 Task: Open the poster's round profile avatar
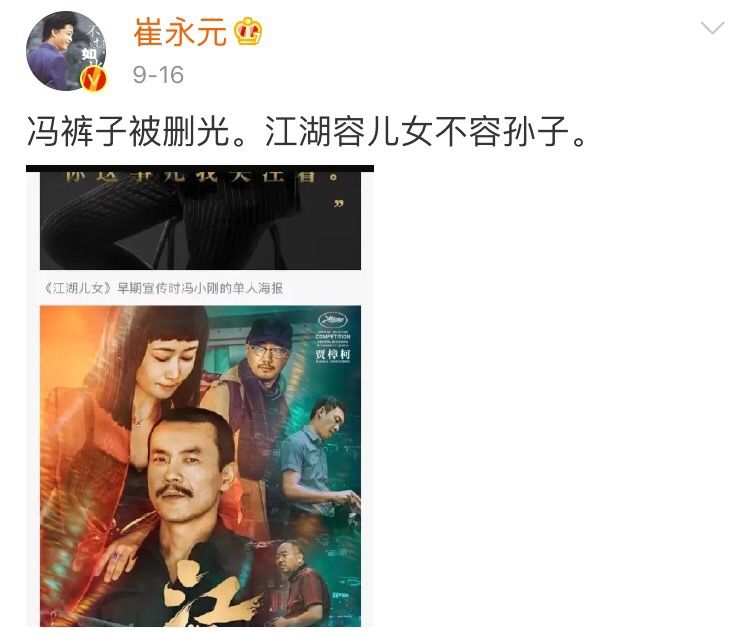pos(66,51)
